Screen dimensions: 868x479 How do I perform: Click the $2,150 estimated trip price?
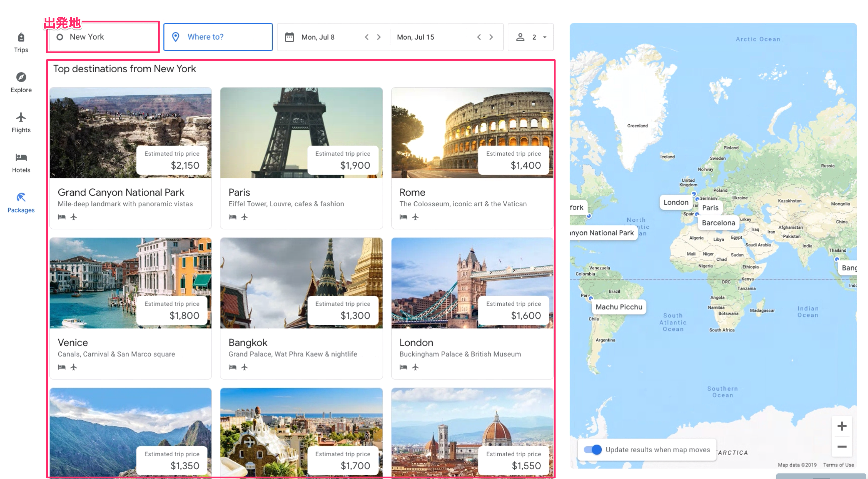pos(185,166)
